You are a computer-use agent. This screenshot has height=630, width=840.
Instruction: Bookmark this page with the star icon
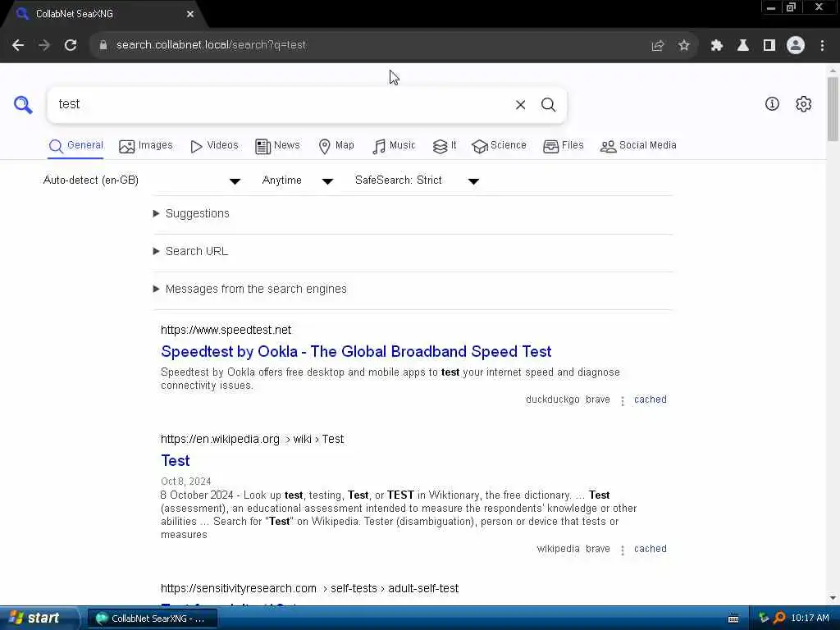(683, 46)
